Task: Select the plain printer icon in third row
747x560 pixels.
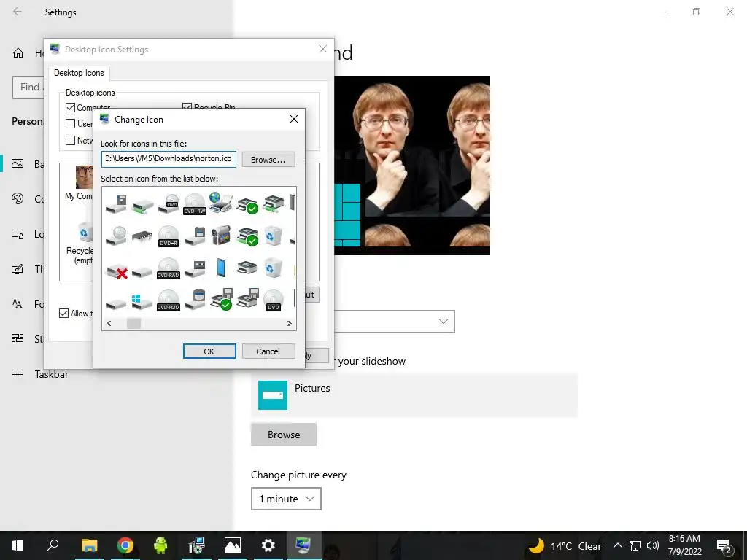Action: pos(247,268)
